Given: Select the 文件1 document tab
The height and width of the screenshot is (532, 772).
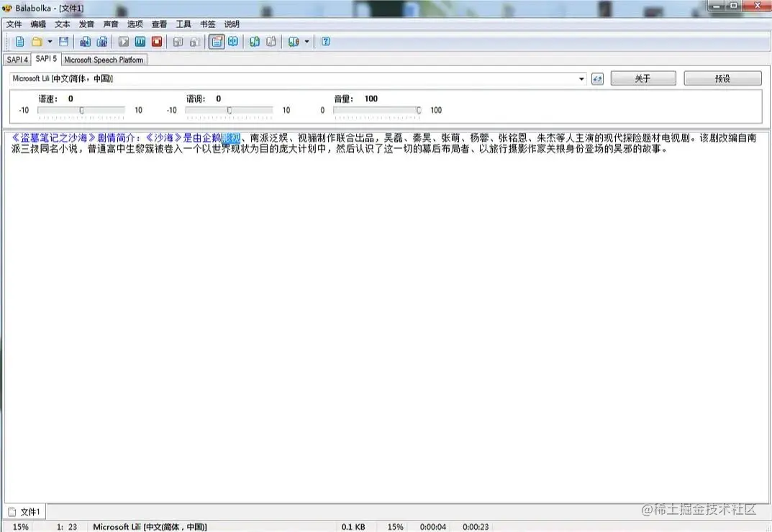Looking at the screenshot, I should tap(25, 512).
